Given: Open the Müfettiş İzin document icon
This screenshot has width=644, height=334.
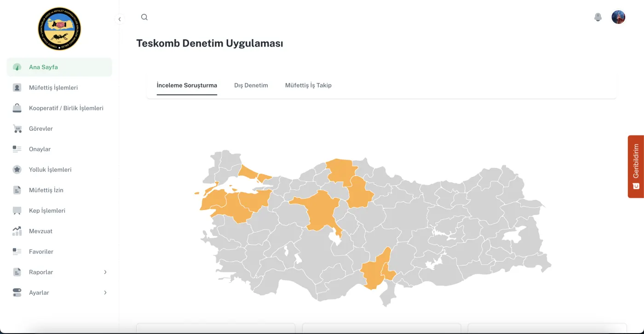Looking at the screenshot, I should click(x=17, y=190).
